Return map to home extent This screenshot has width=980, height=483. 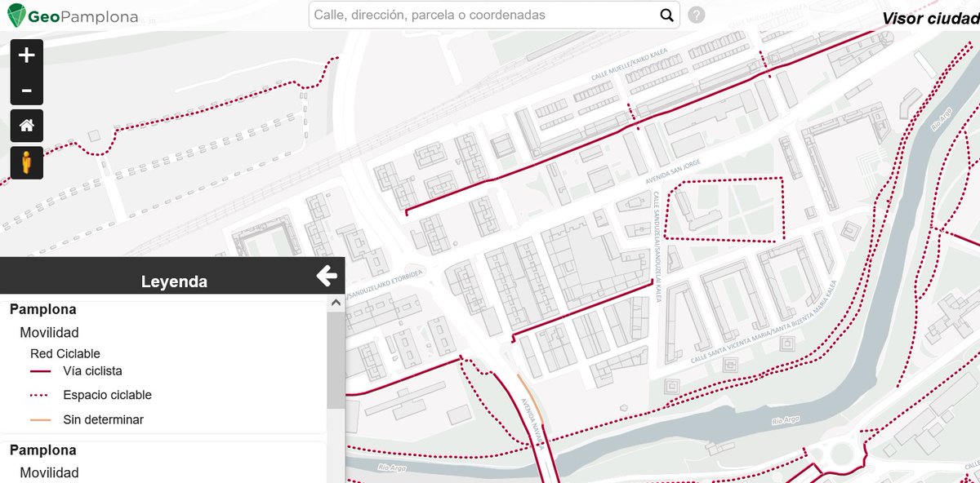[x=27, y=126]
